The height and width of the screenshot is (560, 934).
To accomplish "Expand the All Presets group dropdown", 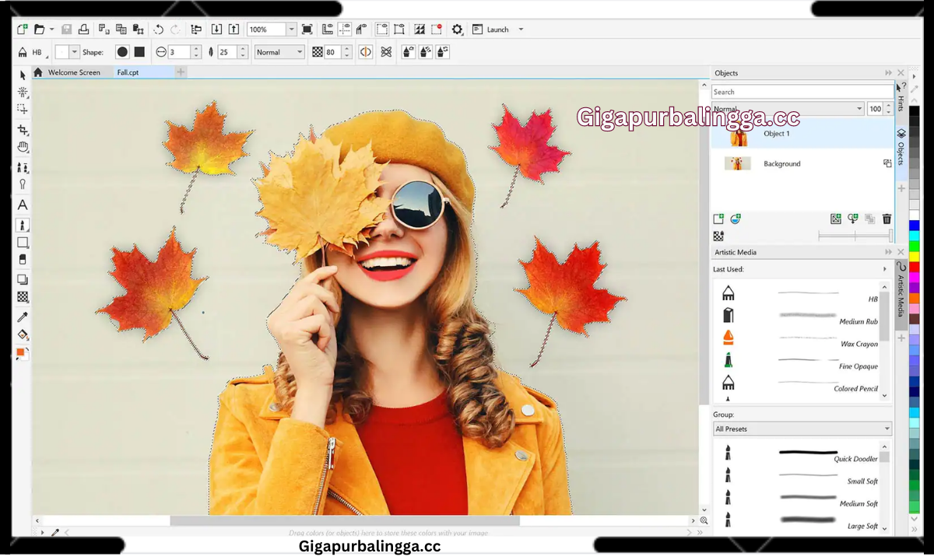I will pos(802,429).
